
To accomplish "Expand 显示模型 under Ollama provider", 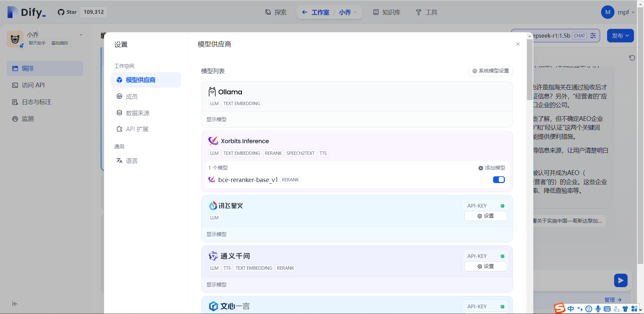I will point(216,119).
